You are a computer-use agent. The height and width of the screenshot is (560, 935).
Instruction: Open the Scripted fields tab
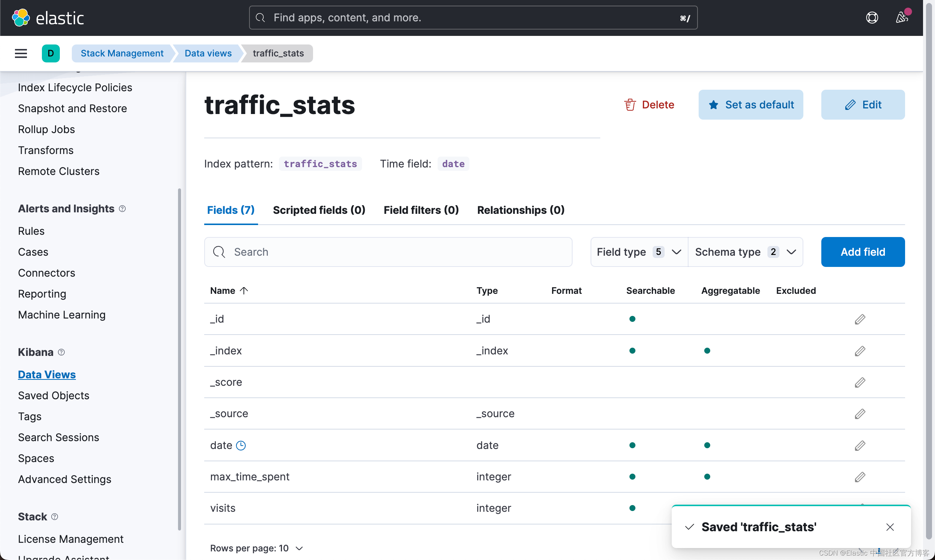coord(319,210)
